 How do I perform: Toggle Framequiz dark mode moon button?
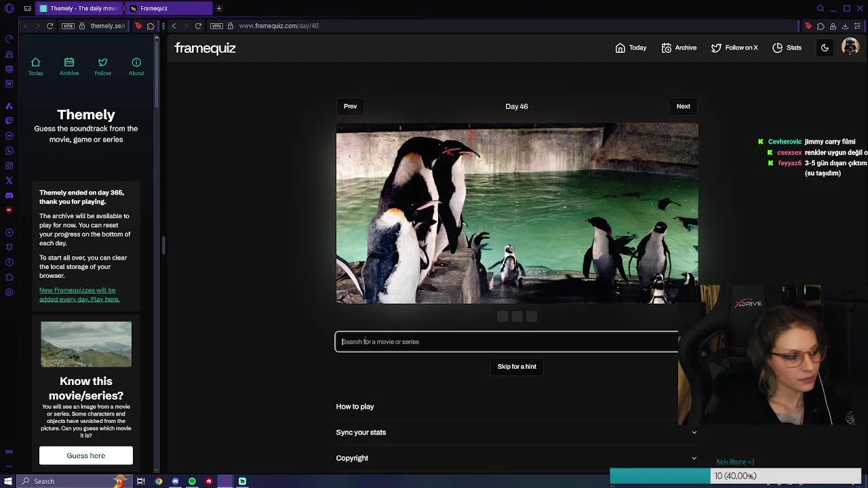825,47
